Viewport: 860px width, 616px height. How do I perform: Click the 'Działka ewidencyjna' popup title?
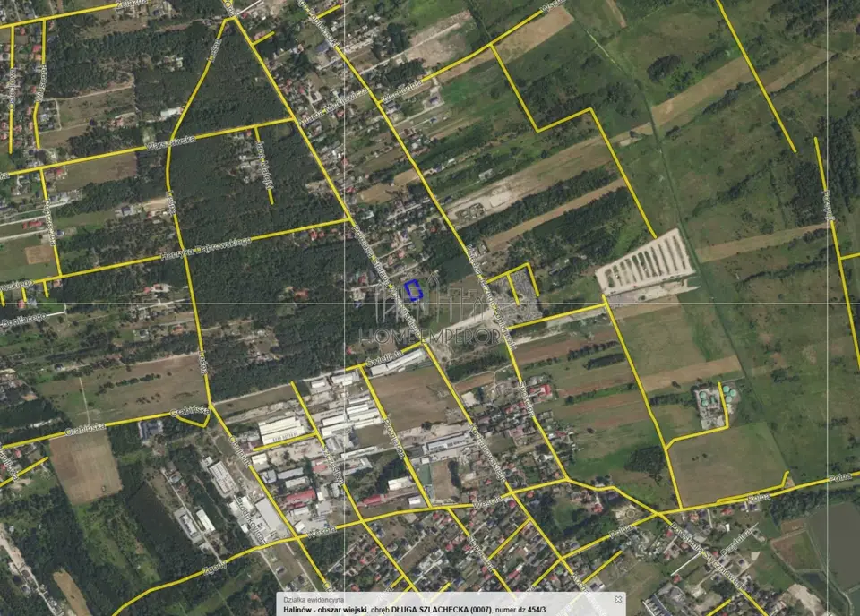(314, 601)
